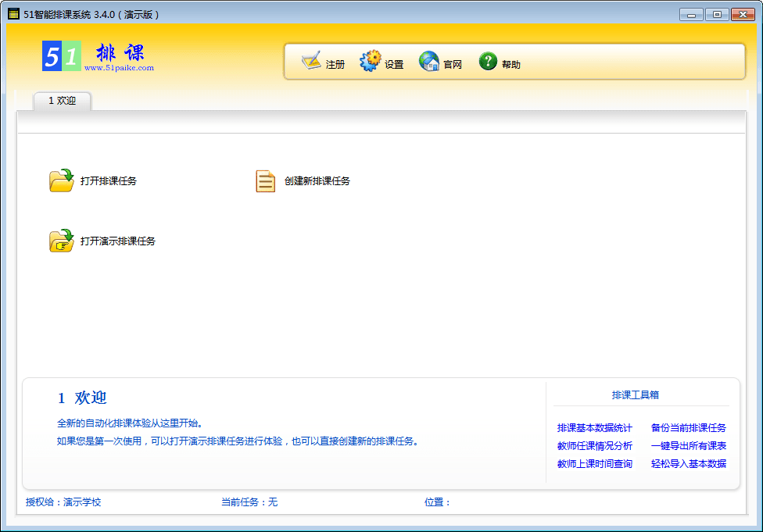Screen dimensions: 763x532
Task: Click the 打开演示排课任务 text label
Action: click(118, 241)
